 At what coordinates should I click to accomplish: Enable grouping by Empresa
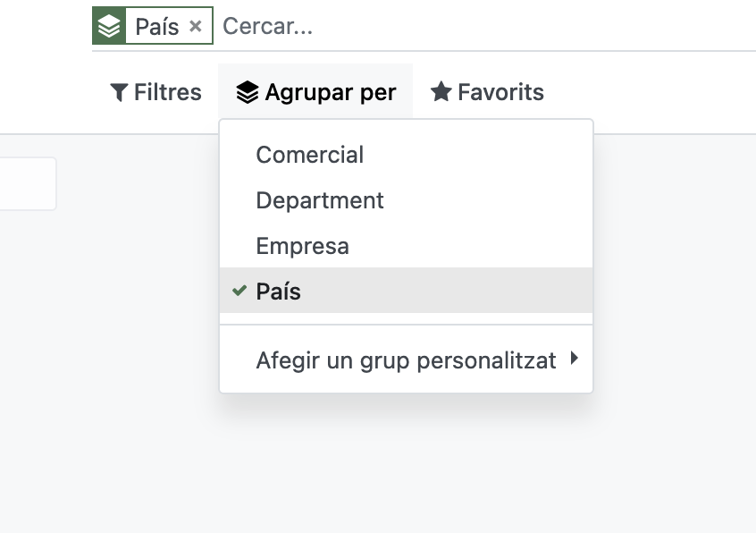[x=302, y=246]
